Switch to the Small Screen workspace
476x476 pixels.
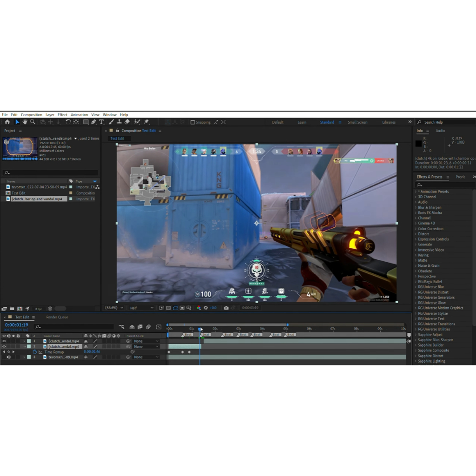[357, 122]
